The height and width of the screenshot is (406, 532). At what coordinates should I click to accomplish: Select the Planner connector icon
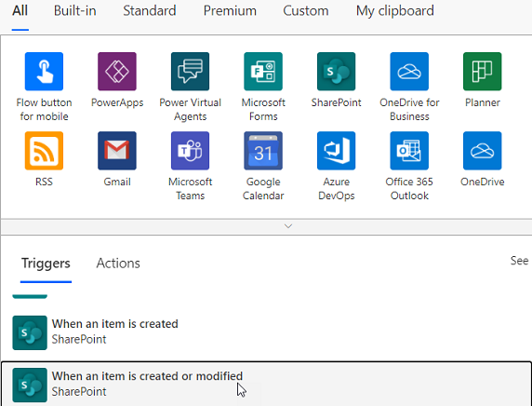[482, 72]
